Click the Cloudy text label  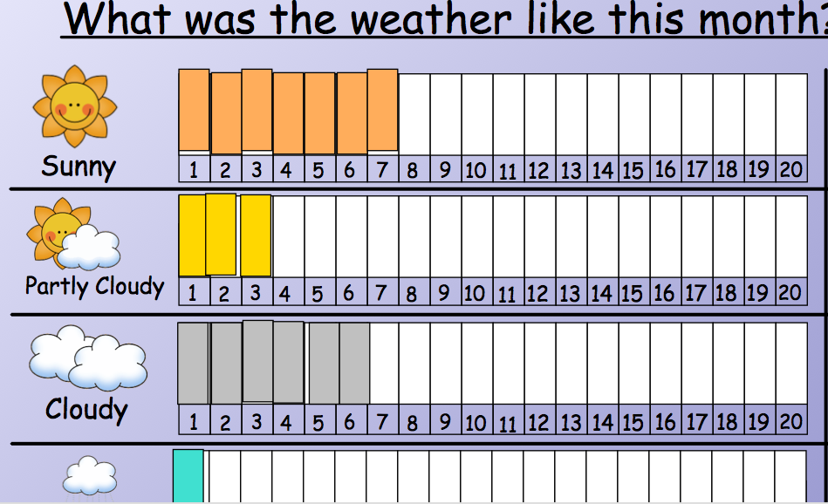(x=86, y=409)
